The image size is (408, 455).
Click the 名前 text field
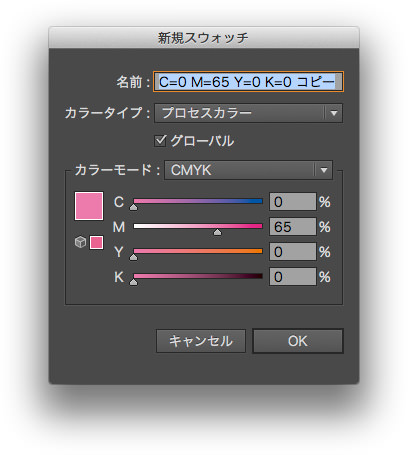[248, 82]
